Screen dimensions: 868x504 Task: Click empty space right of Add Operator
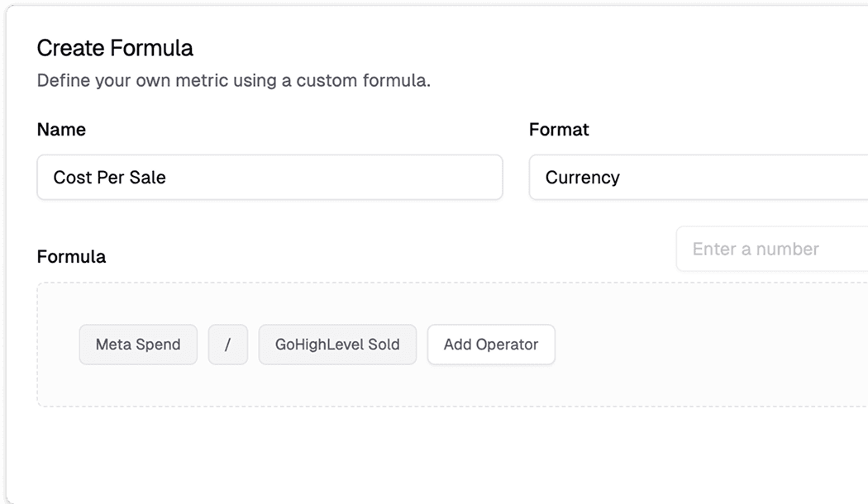703,345
